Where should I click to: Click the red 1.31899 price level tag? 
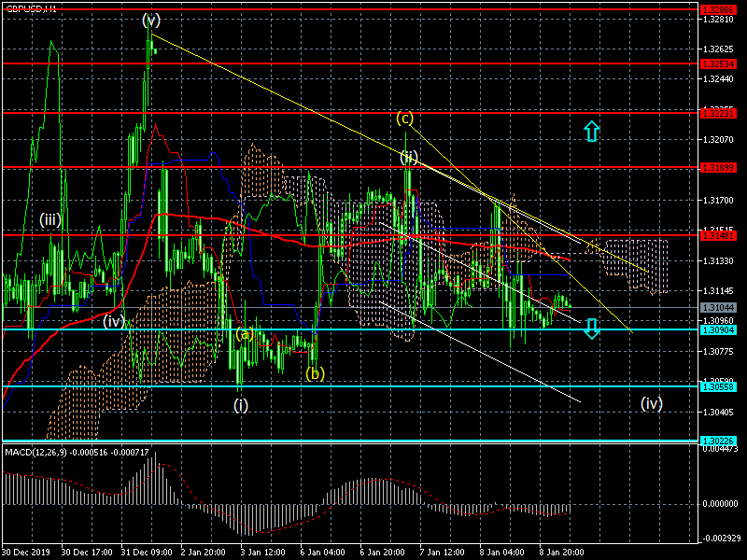coord(719,167)
